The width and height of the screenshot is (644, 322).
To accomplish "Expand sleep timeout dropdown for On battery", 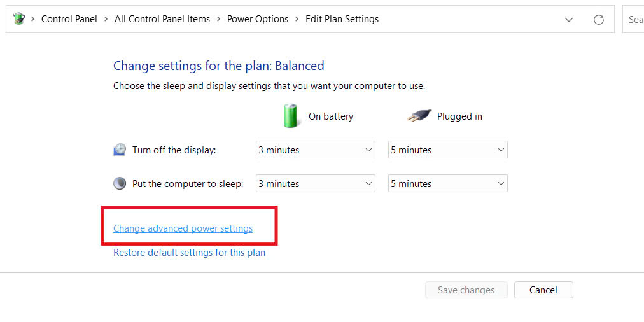I will (x=315, y=184).
